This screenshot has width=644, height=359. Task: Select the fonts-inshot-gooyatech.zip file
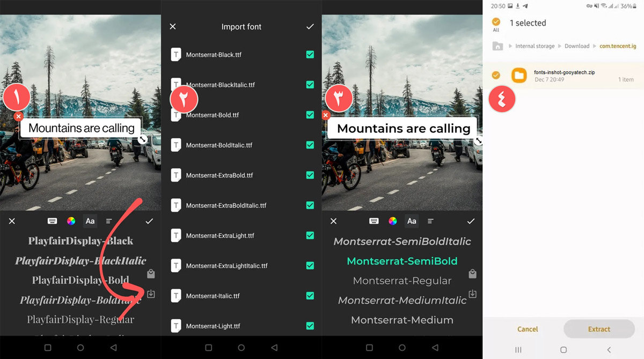point(563,75)
